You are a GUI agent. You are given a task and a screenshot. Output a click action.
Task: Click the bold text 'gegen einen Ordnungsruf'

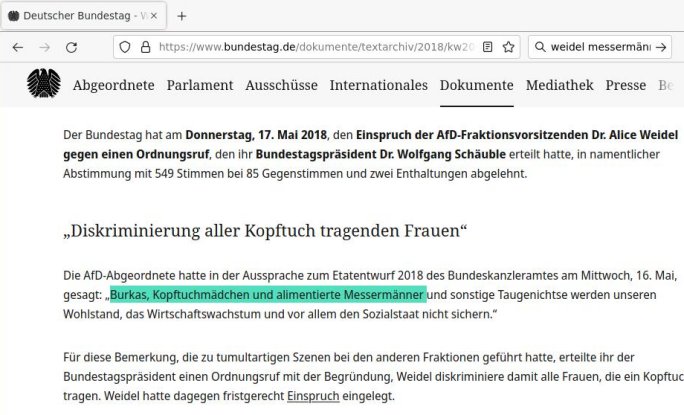point(136,154)
